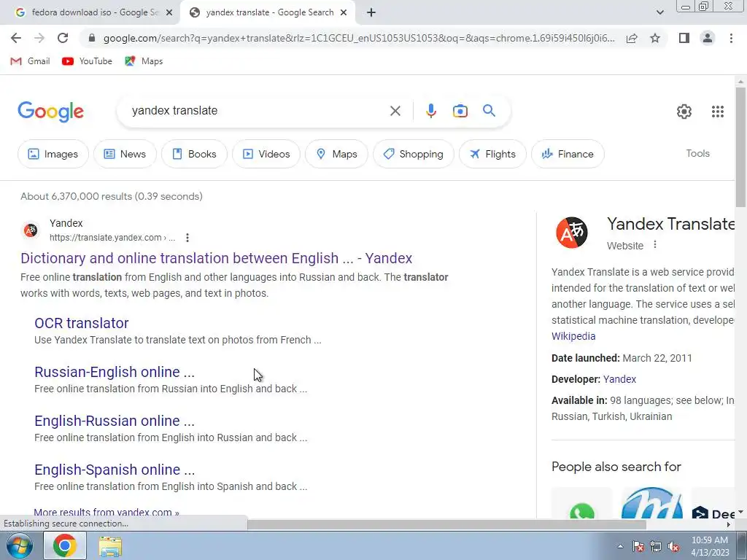Open the Chrome three-dot menu

(x=731, y=38)
